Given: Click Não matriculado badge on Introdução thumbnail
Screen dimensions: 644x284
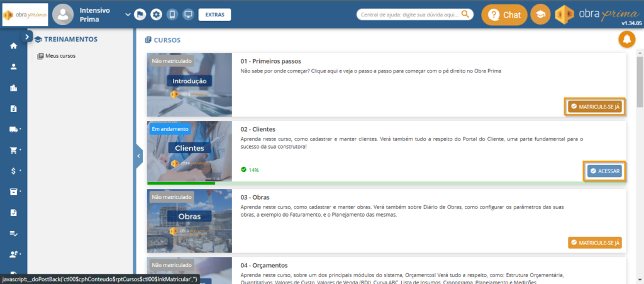Looking at the screenshot, I should click(172, 61).
